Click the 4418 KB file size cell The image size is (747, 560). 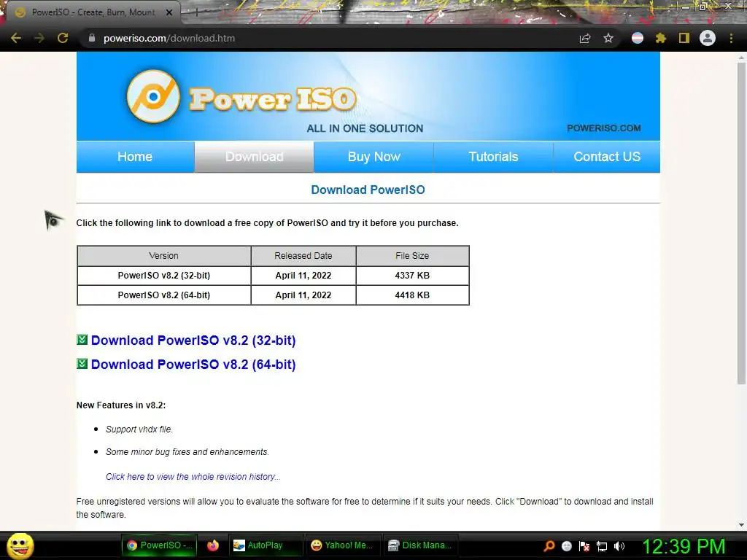[413, 295]
